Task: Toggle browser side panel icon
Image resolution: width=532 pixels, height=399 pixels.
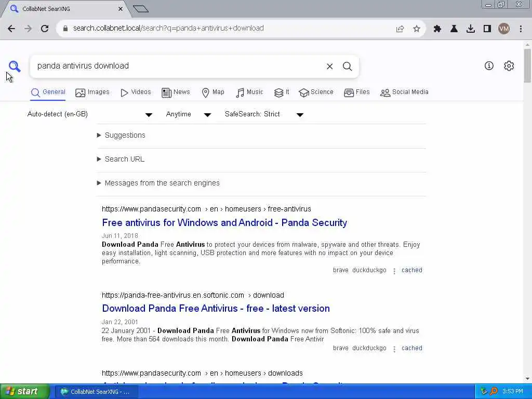Action: [x=487, y=29]
